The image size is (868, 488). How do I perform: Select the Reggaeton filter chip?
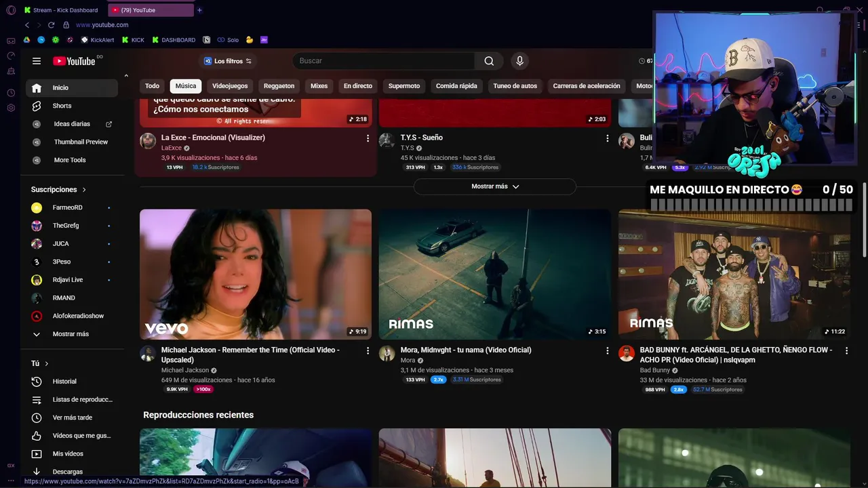[x=279, y=86]
